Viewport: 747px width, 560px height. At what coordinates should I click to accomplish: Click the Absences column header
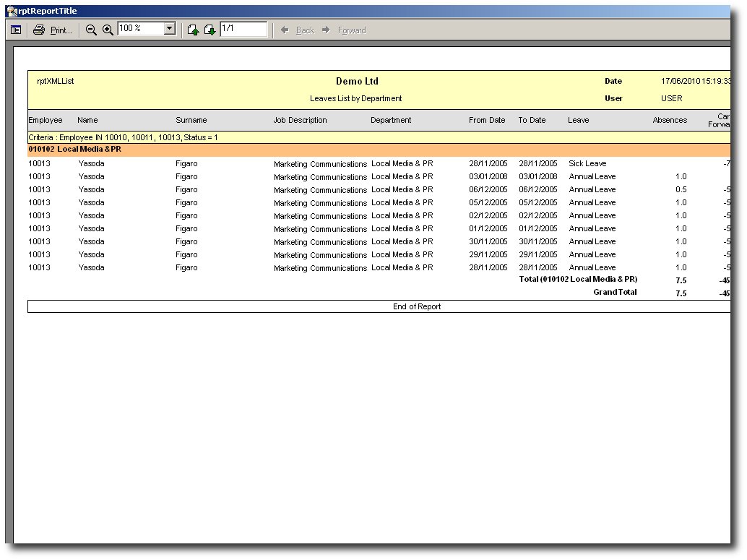pos(670,120)
